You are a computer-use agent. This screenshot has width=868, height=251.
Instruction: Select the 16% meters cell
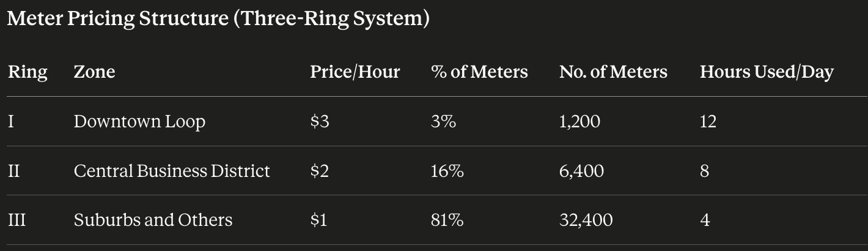click(x=447, y=170)
